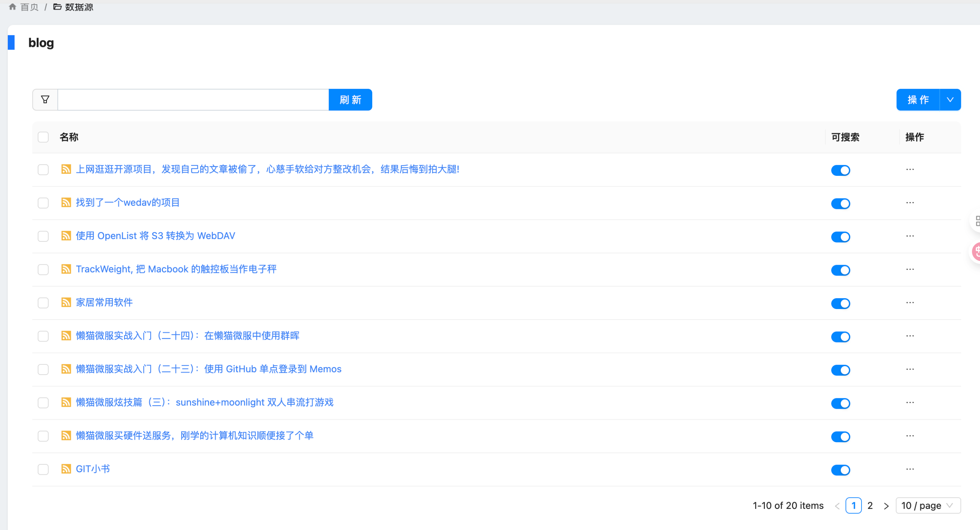This screenshot has width=980, height=530.
Task: Click the folder icon beside 数据源
Action: click(x=57, y=7)
